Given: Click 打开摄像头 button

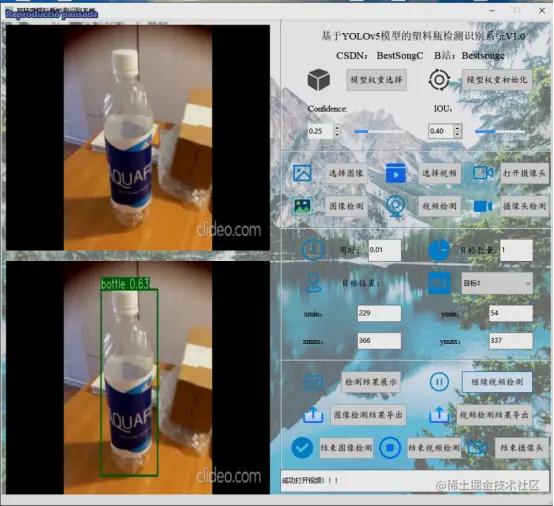Looking at the screenshot, I should 524,173.
